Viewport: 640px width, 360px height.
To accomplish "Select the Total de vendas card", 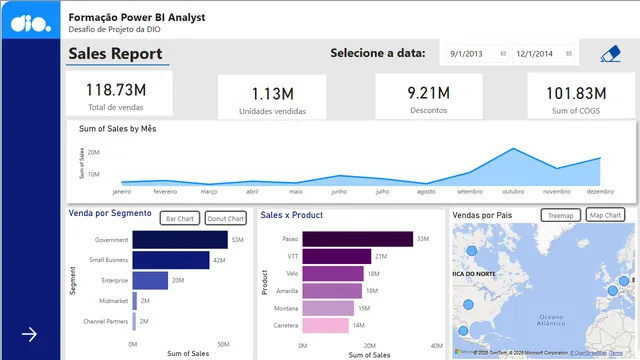I will [x=119, y=93].
